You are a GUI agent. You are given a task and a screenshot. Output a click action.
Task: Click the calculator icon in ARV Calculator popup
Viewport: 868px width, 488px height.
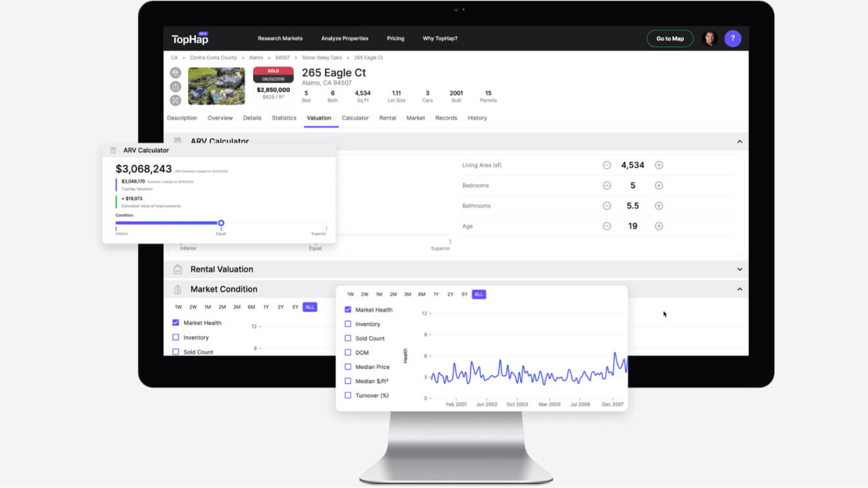point(113,151)
